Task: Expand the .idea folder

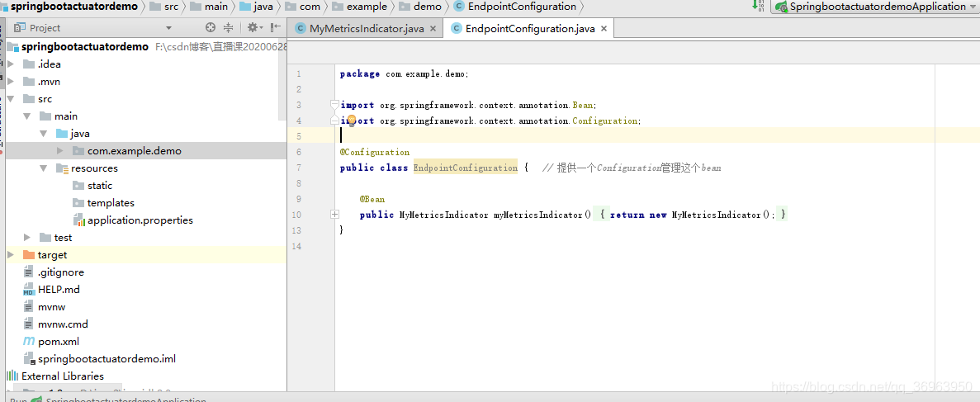Action: pos(11,64)
